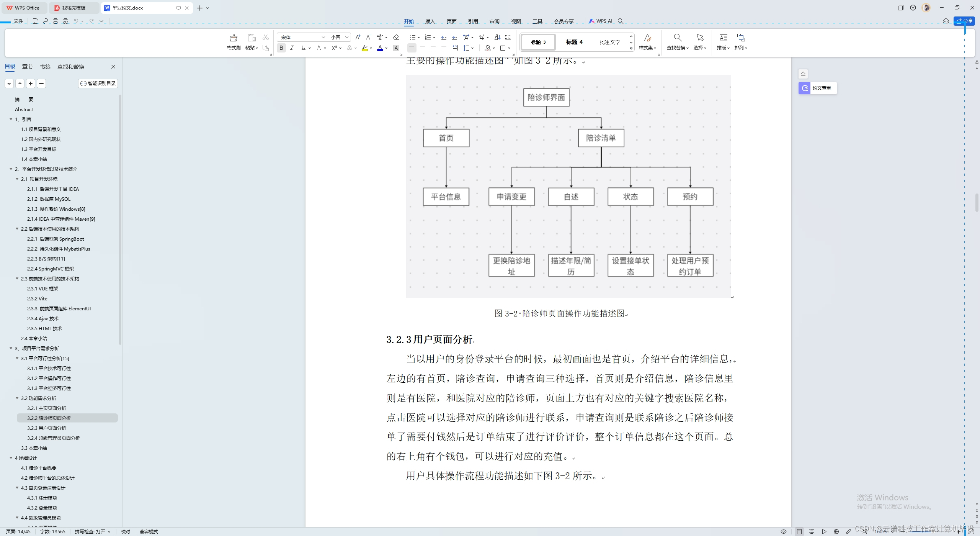Image resolution: width=980 pixels, height=536 pixels.
Task: Click the 论文查重 plagiarism check icon
Action: (x=805, y=88)
